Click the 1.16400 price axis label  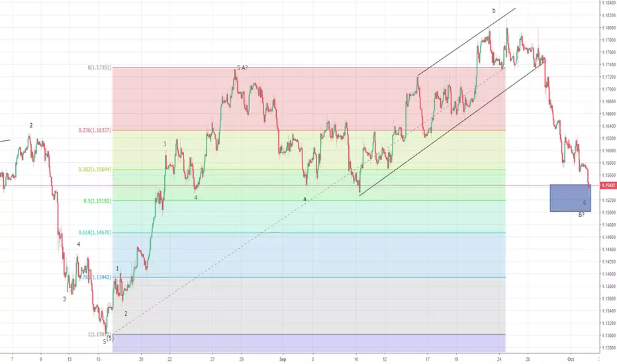(609, 126)
